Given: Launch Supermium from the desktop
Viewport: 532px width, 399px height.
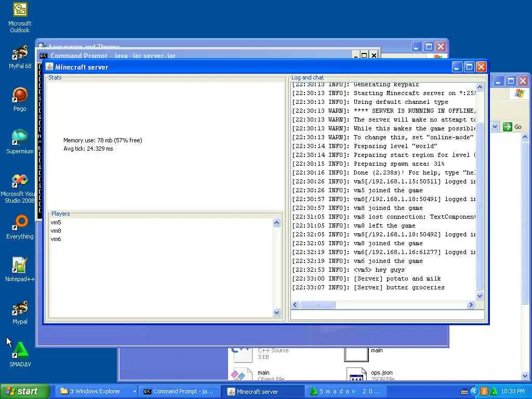Looking at the screenshot, I should (20, 141).
